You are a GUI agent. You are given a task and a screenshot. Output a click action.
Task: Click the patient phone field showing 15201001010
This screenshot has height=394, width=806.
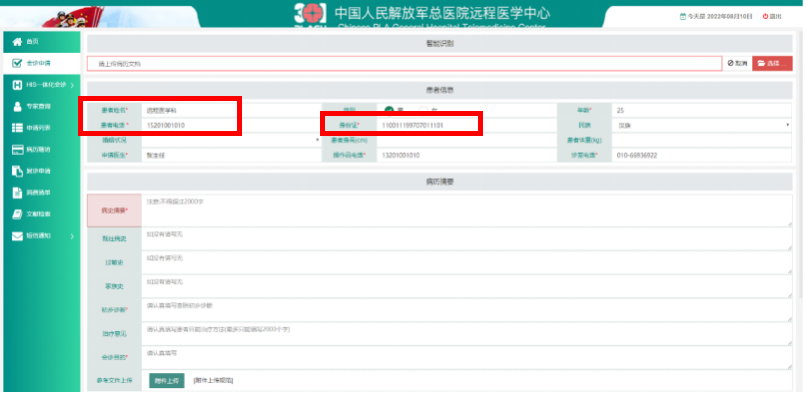(x=231, y=125)
